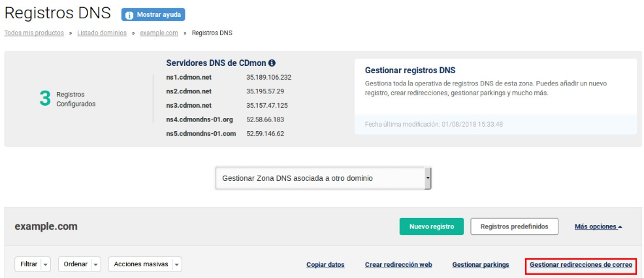Open example.com breadcrumb link
644x278 pixels.
click(x=159, y=33)
